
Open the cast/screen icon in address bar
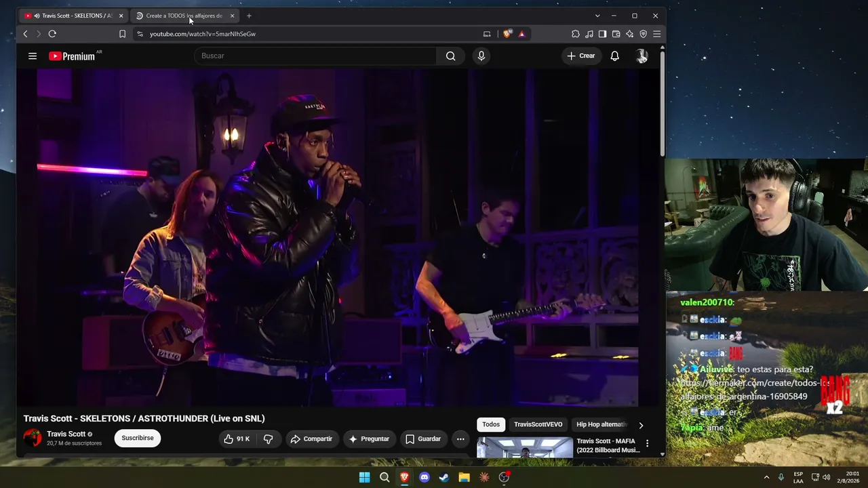(487, 34)
